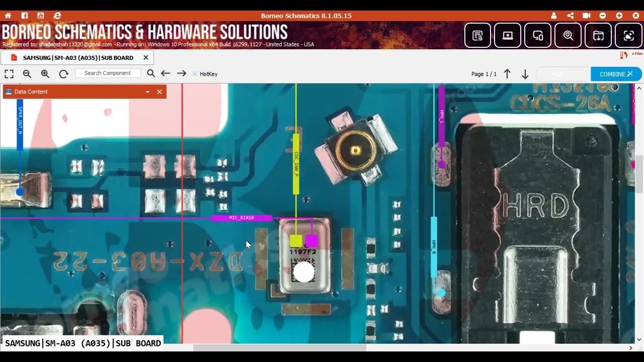Image resolution: width=644 pixels, height=362 pixels.
Task: Go to next page with down arrow
Action: point(525,74)
